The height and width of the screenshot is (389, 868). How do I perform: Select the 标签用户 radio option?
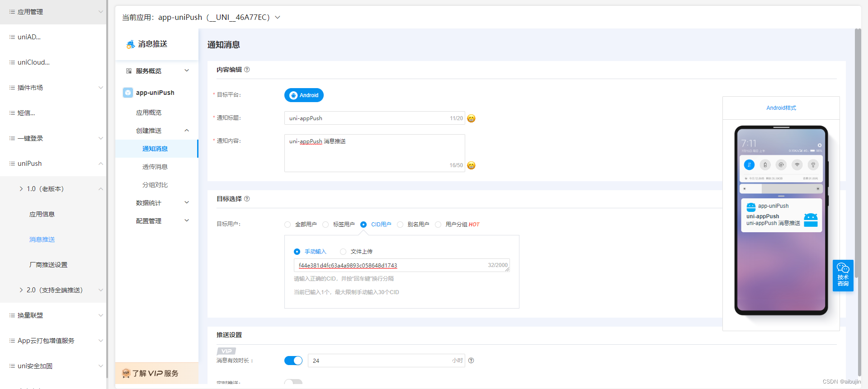pyautogui.click(x=325, y=225)
